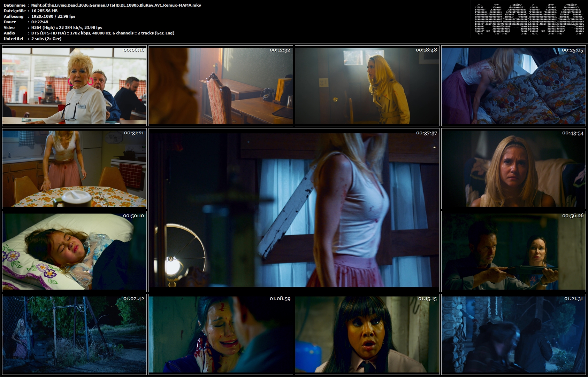Image resolution: width=588 pixels, height=377 pixels.
Task: Select the large center thumbnail at 00:37:37
Action: pos(294,210)
